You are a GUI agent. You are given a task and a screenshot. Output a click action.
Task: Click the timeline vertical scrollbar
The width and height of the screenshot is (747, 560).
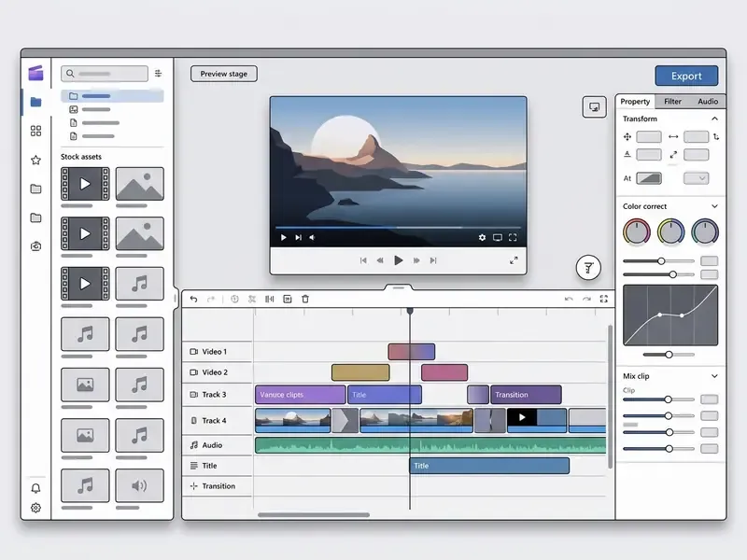coord(610,396)
